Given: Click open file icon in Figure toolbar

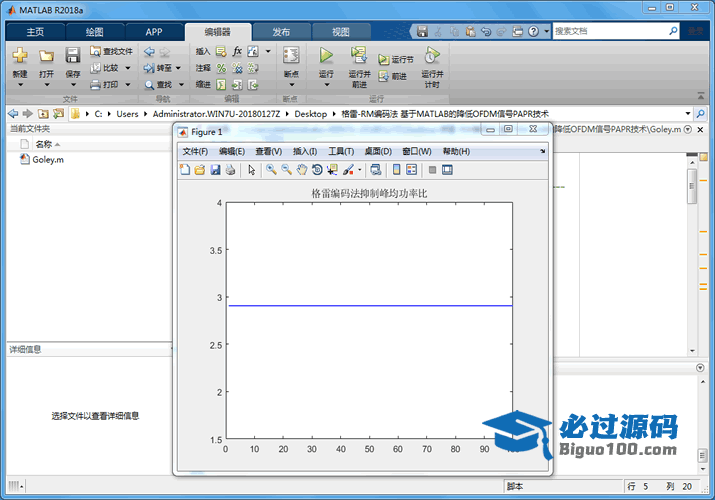Looking at the screenshot, I should pos(200,170).
